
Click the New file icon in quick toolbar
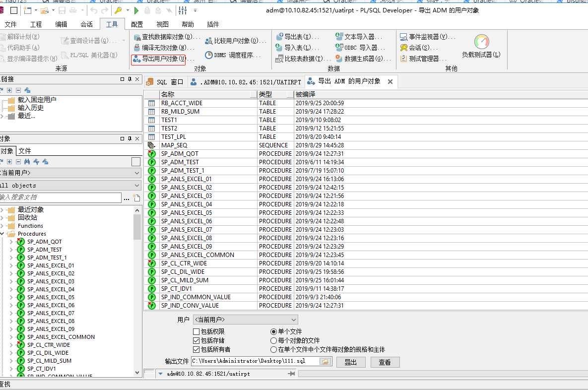pyautogui.click(x=27, y=10)
